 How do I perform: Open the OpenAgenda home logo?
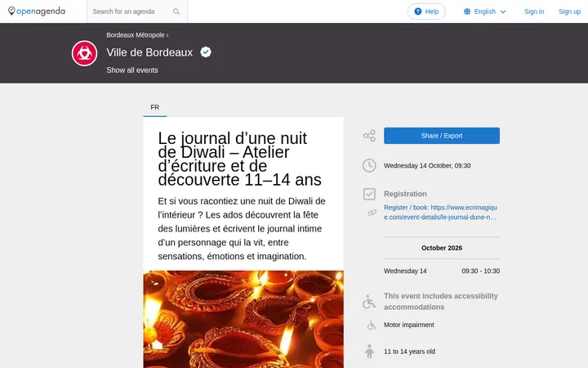(37, 11)
